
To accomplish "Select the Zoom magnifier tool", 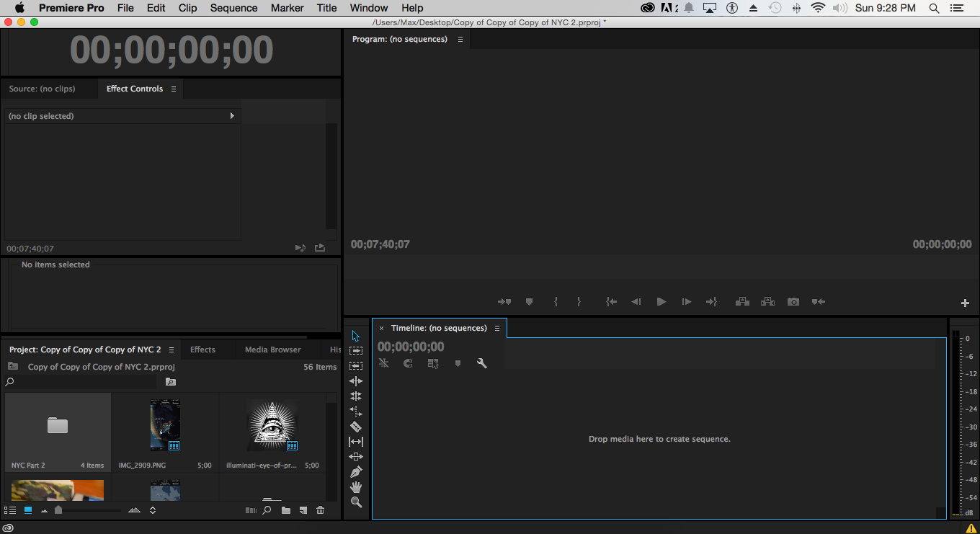I will 356,502.
